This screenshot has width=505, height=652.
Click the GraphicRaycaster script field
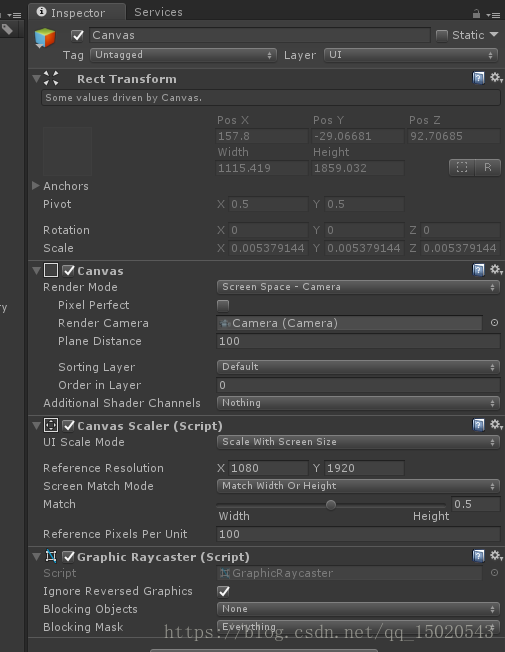[x=349, y=573]
